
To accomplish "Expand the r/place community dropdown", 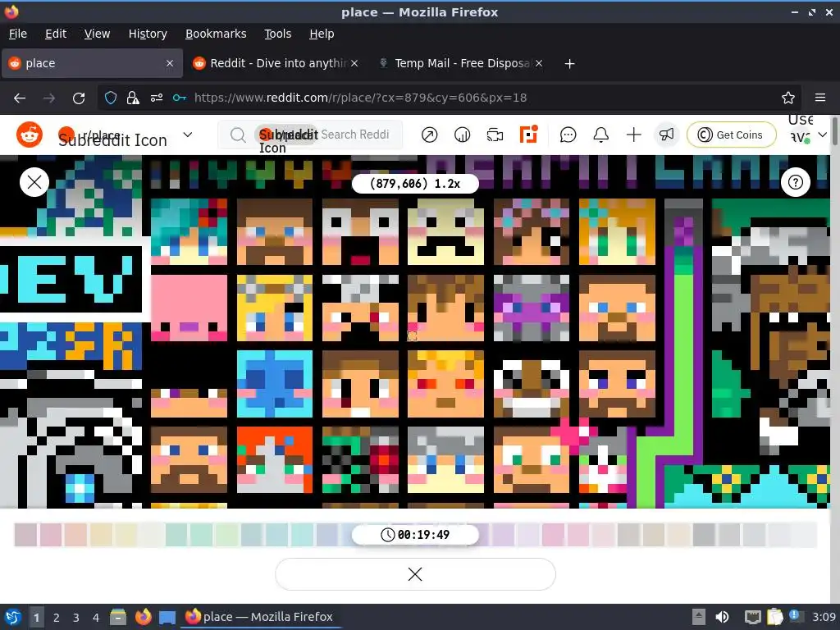I will 188,135.
